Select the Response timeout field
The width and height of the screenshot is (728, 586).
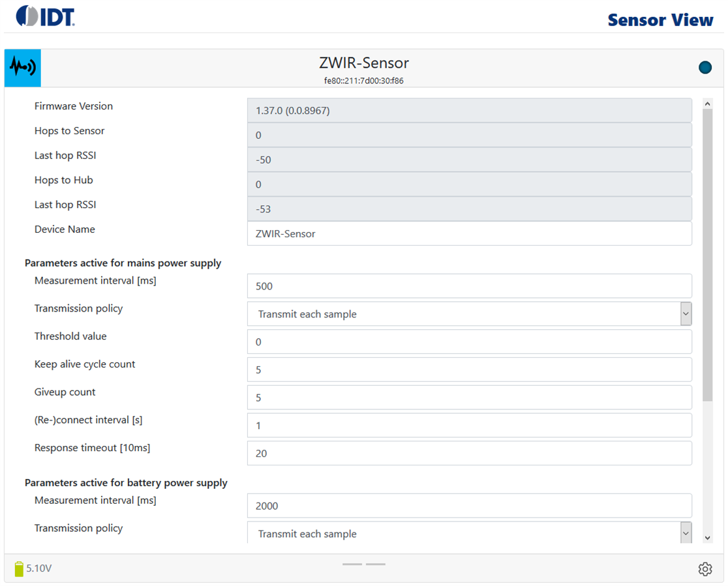469,453
